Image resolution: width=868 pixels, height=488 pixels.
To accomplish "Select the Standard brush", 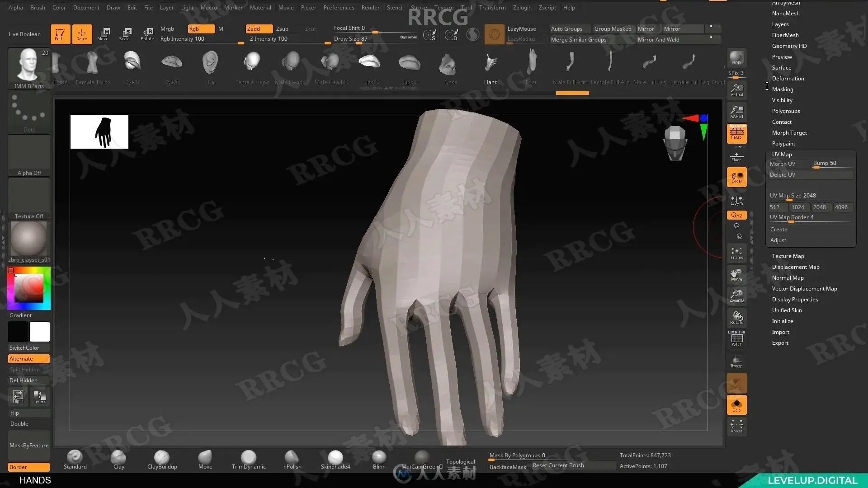I will click(x=75, y=460).
